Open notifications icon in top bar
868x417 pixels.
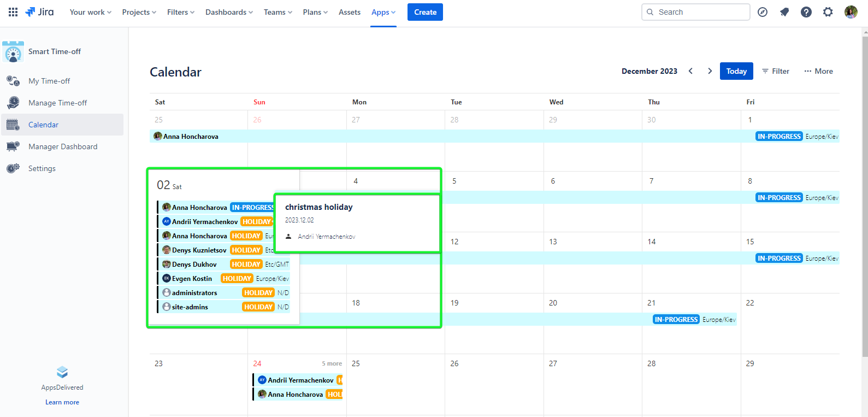point(784,12)
